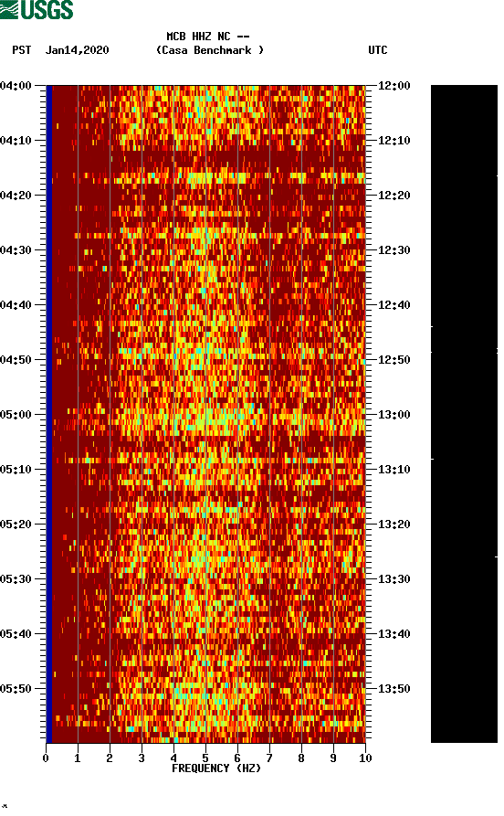Click the 1 Hz frequency tick label
504x816 pixels.
[78, 758]
